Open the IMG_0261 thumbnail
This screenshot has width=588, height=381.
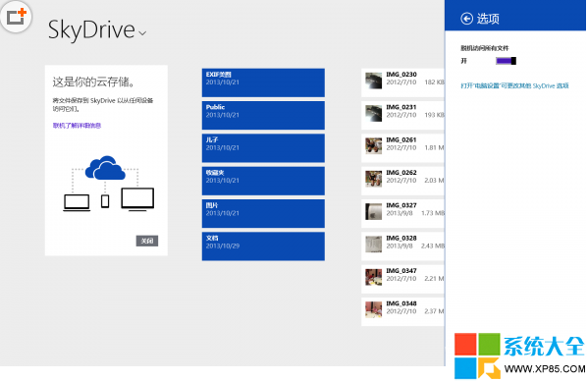coord(373,146)
